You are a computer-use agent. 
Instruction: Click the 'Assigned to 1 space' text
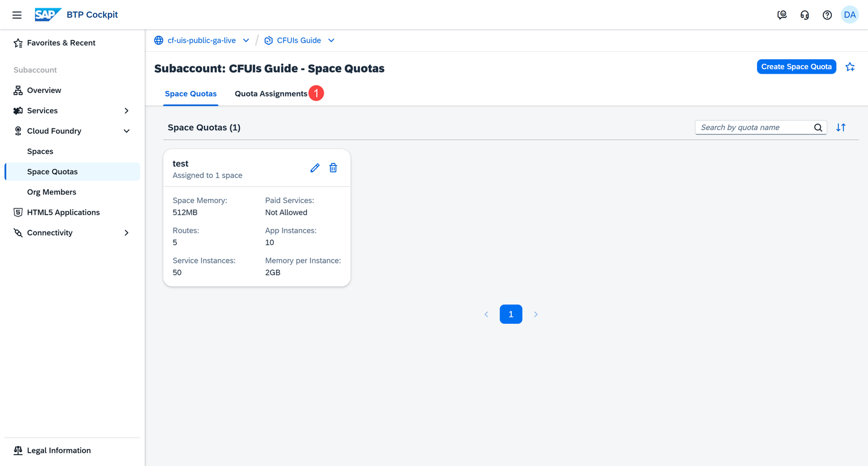(x=207, y=175)
